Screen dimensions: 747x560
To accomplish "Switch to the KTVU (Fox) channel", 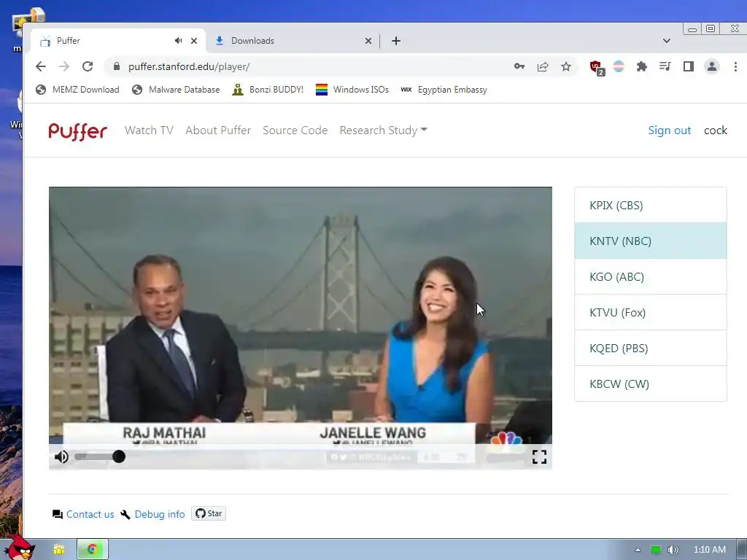I will 650,312.
